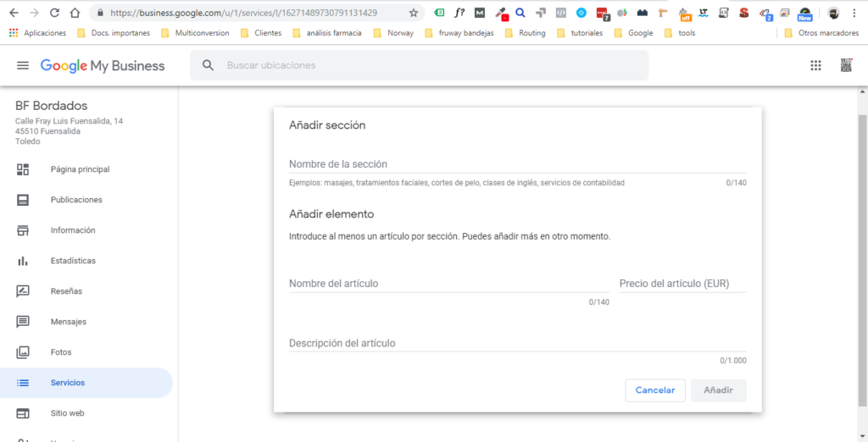Click the BF Bordados business name
The width and height of the screenshot is (868, 442).
(x=52, y=106)
